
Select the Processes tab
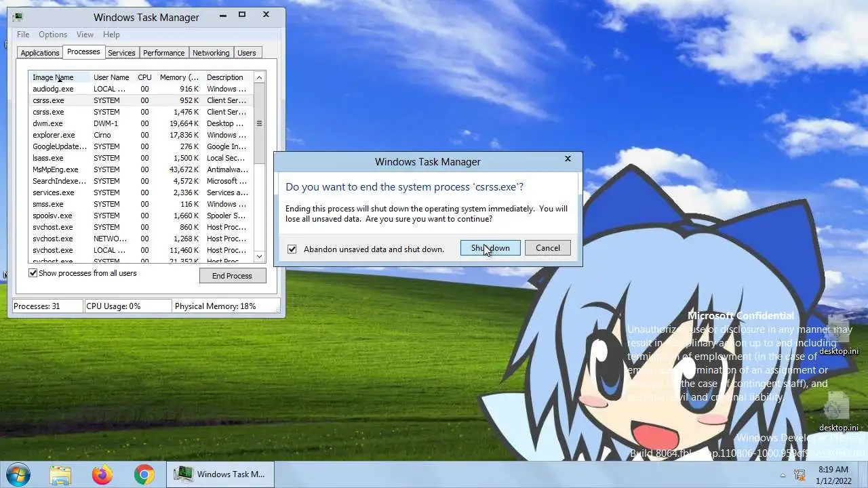(x=83, y=52)
